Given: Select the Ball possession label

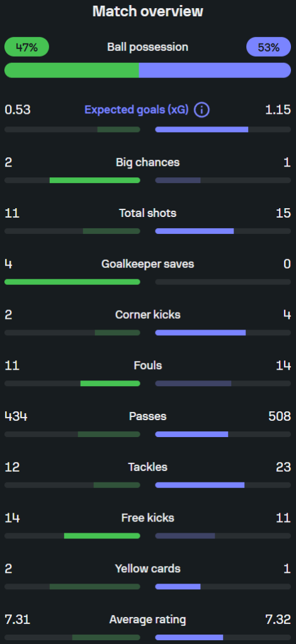Looking at the screenshot, I should [x=147, y=47].
